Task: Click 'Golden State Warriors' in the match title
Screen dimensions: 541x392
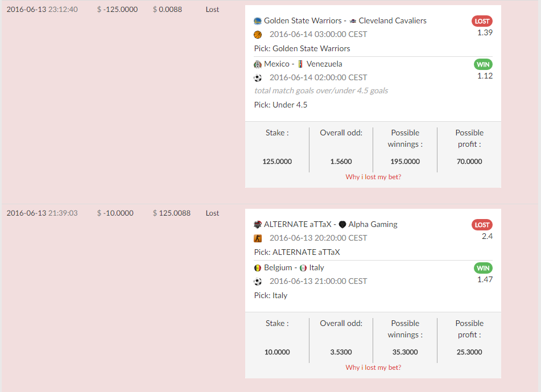Action: (x=303, y=20)
